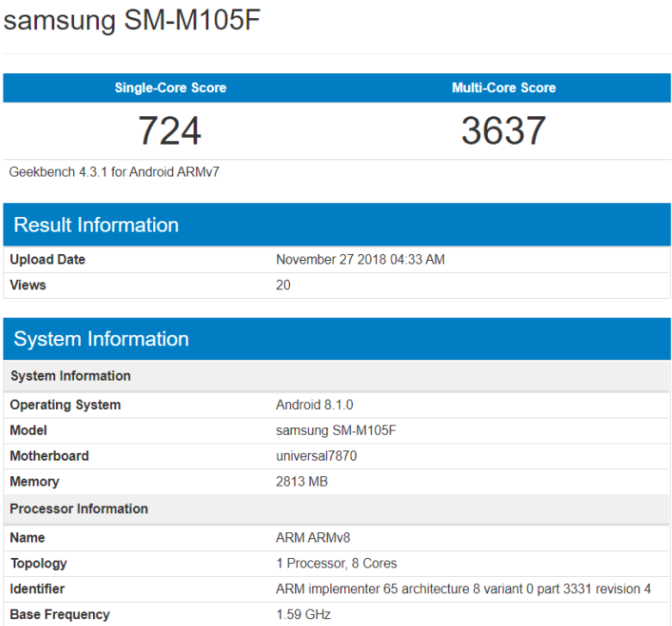
Task: Click the 3637 multi-core score value
Action: click(x=503, y=131)
